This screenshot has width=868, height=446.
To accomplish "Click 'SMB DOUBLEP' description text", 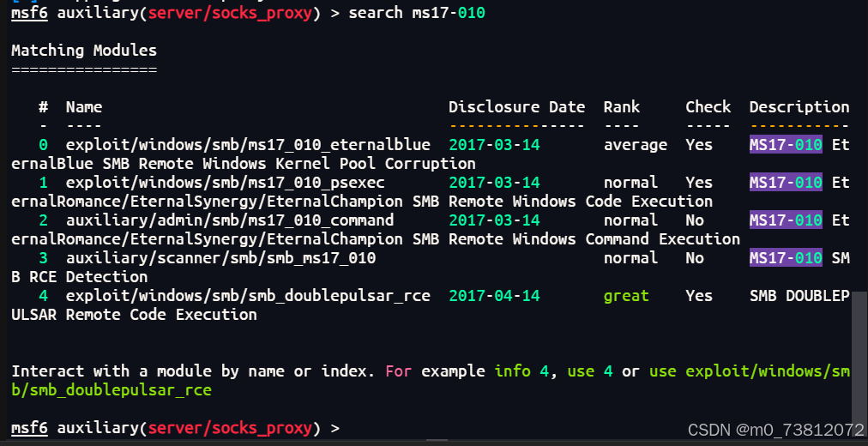I will [x=799, y=296].
